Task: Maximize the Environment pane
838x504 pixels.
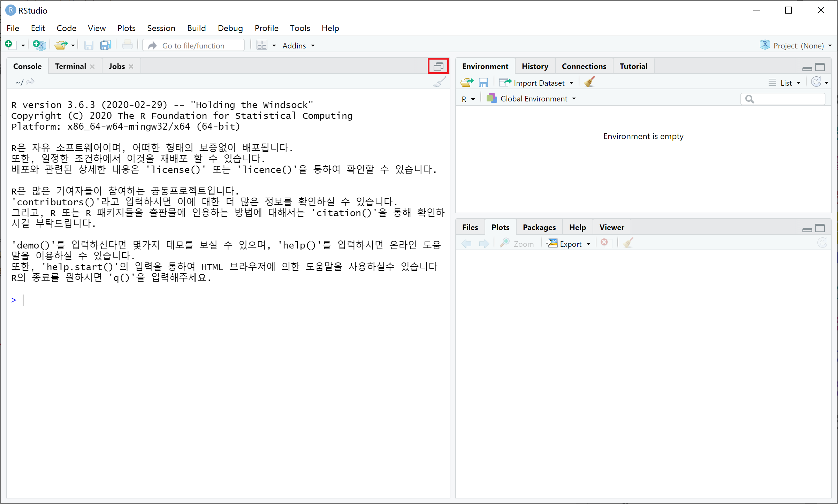Action: pyautogui.click(x=820, y=67)
